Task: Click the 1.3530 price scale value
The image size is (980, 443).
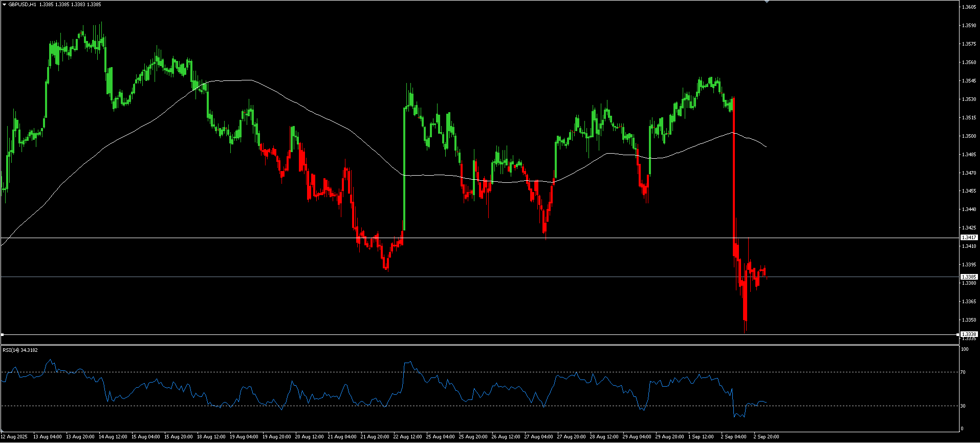Action: [x=969, y=99]
